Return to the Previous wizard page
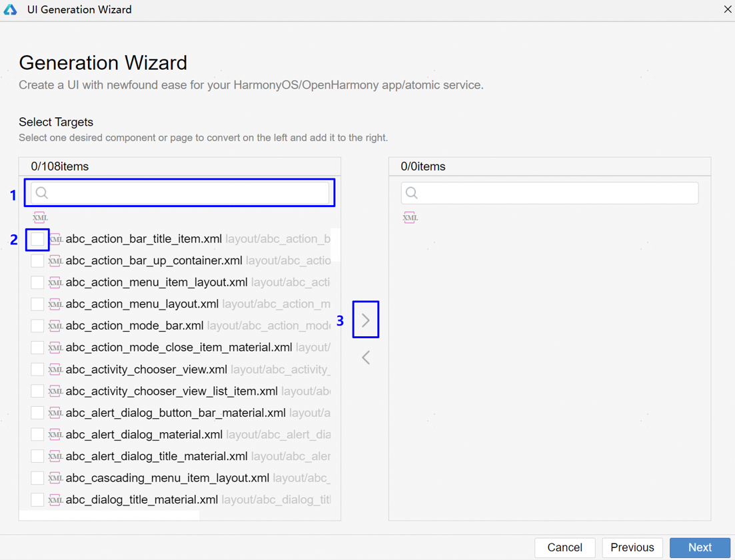 [x=632, y=547]
